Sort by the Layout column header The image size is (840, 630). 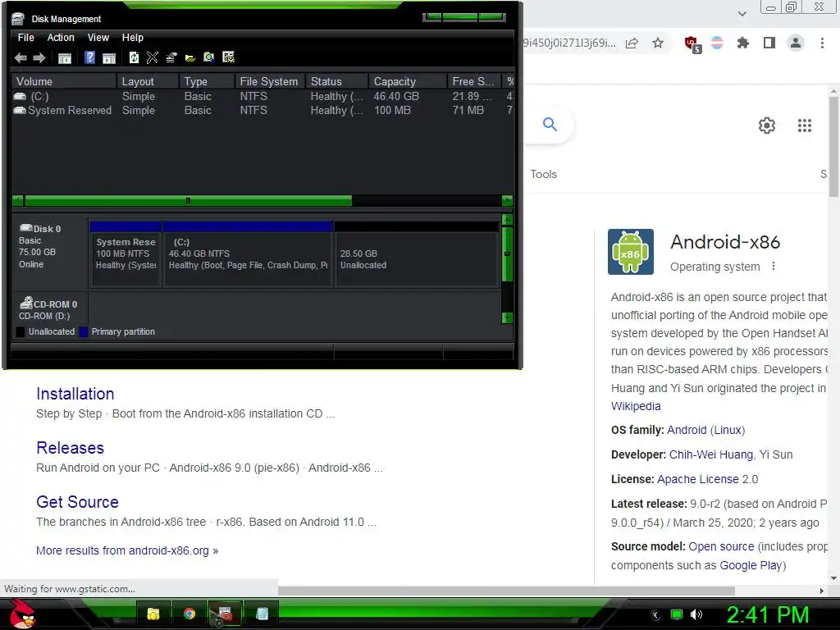click(x=148, y=81)
